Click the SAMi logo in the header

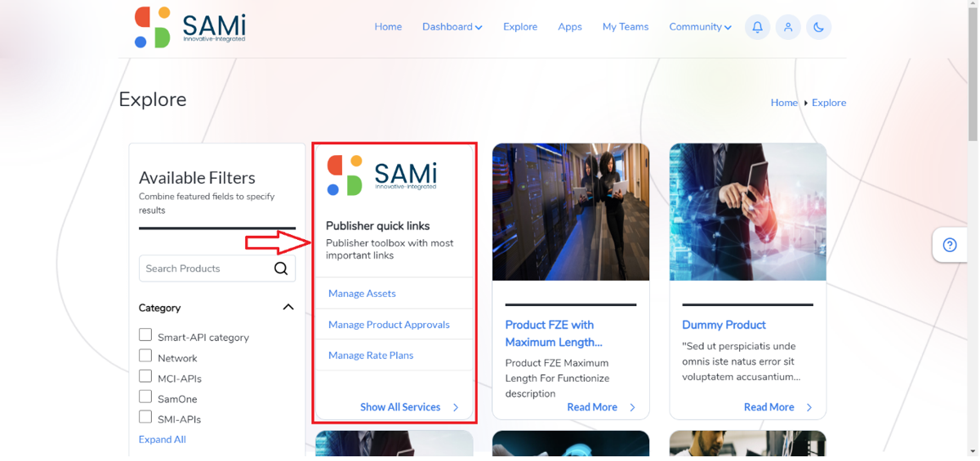click(190, 27)
